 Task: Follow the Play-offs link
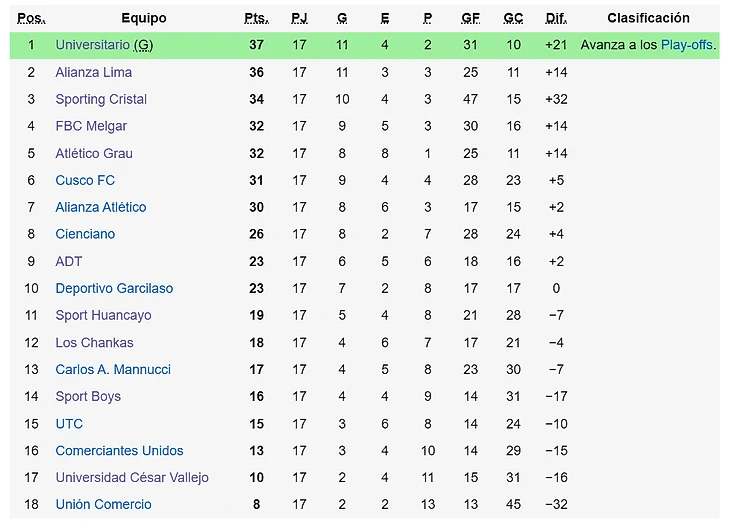click(687, 45)
